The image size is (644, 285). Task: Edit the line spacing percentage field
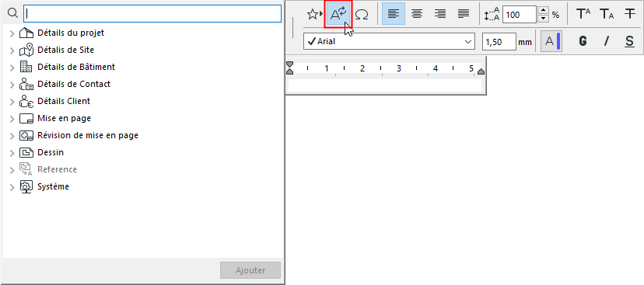[519, 15]
